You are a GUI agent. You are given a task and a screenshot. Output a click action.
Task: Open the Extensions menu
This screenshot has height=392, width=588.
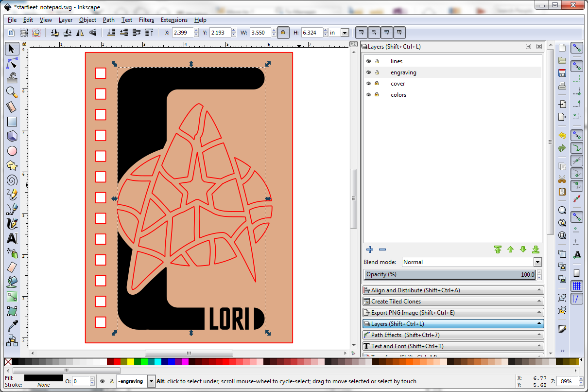174,20
